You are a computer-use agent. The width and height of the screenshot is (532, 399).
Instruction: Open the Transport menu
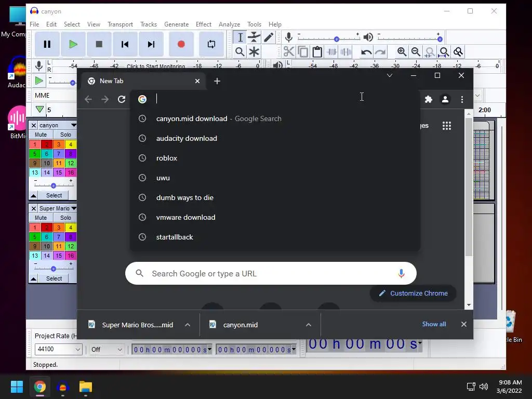(120, 24)
